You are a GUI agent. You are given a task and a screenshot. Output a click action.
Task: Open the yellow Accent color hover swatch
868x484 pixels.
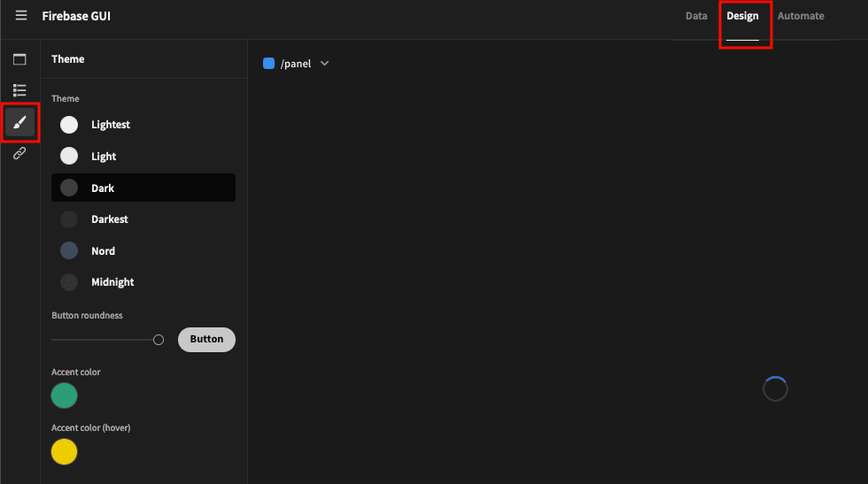64,451
